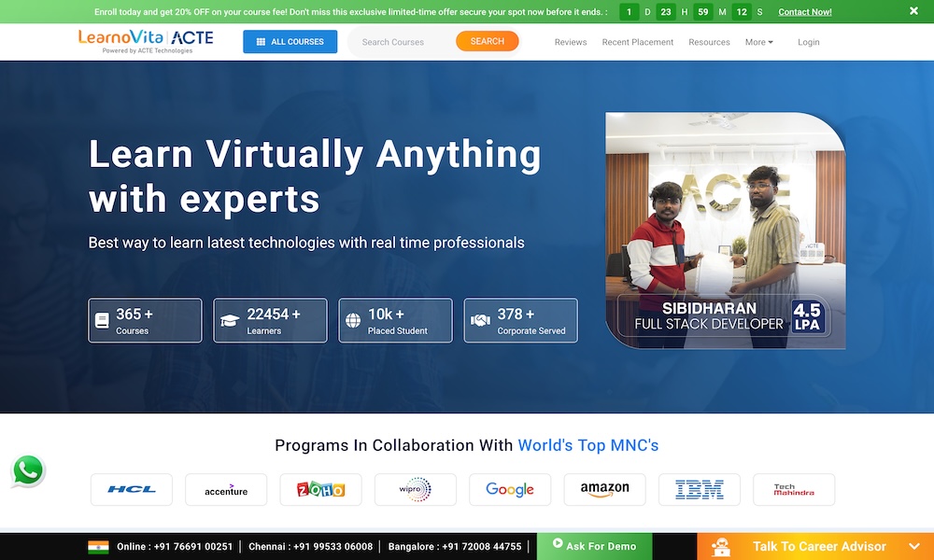
Task: Click the LearnoVita ACTE logo
Action: point(146,41)
